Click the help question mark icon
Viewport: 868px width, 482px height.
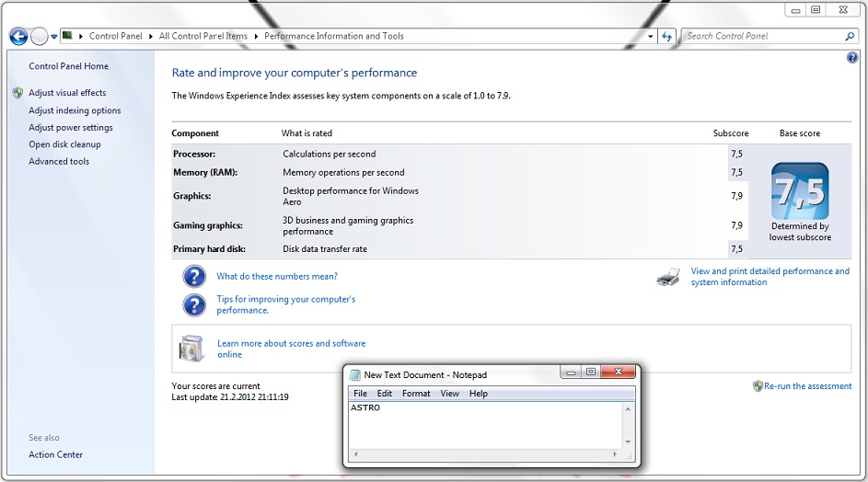851,57
